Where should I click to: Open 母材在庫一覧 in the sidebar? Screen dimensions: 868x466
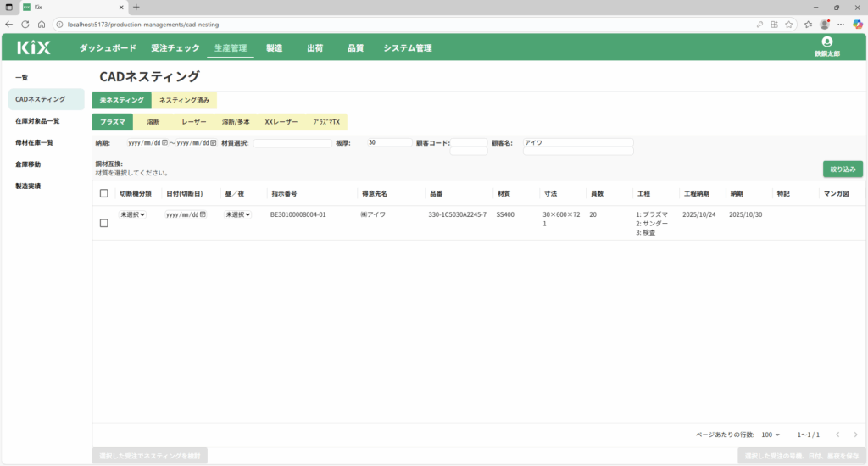34,142
